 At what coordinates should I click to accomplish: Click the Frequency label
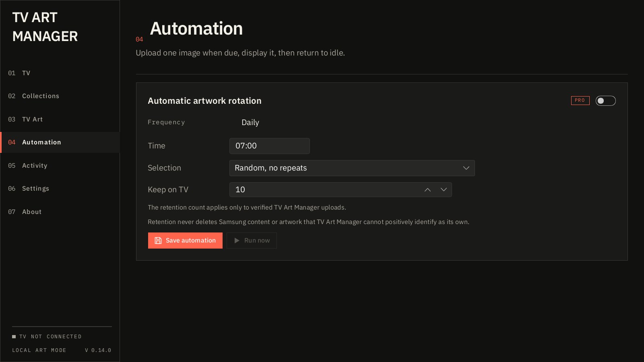166,122
